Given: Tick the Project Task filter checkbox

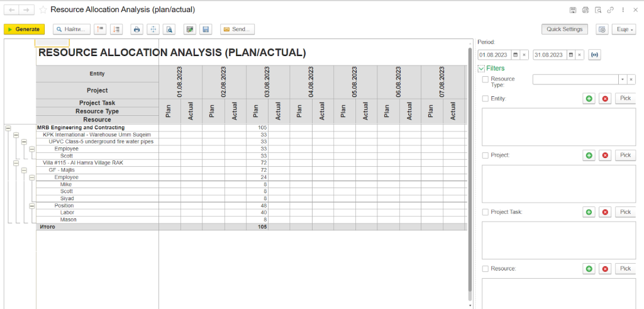Looking at the screenshot, I should pos(485,212).
